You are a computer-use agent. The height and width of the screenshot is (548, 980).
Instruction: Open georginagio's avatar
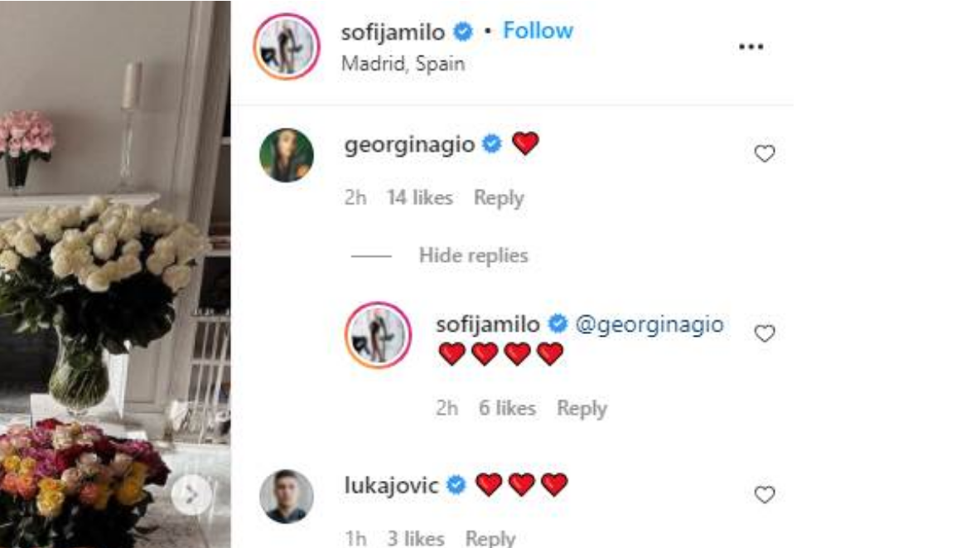(287, 155)
